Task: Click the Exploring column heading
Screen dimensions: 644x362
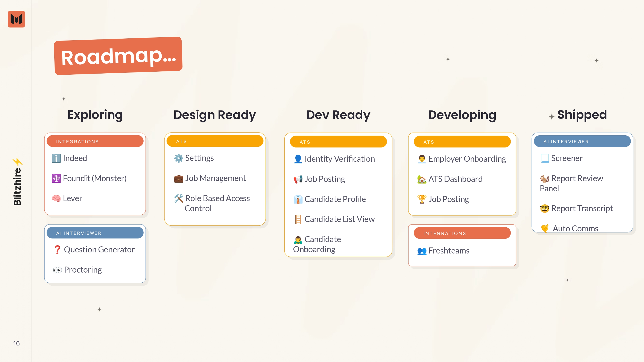Action: click(x=95, y=115)
